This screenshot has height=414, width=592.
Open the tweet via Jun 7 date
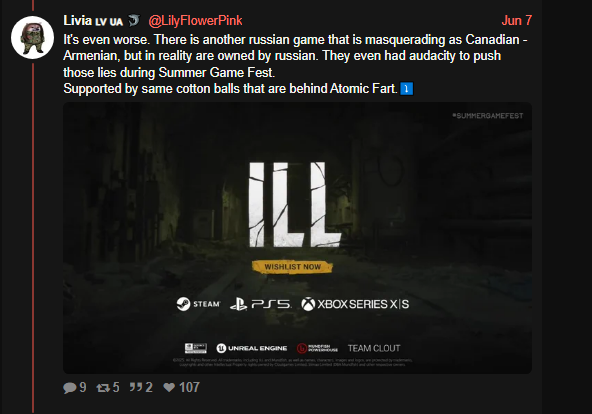point(517,20)
